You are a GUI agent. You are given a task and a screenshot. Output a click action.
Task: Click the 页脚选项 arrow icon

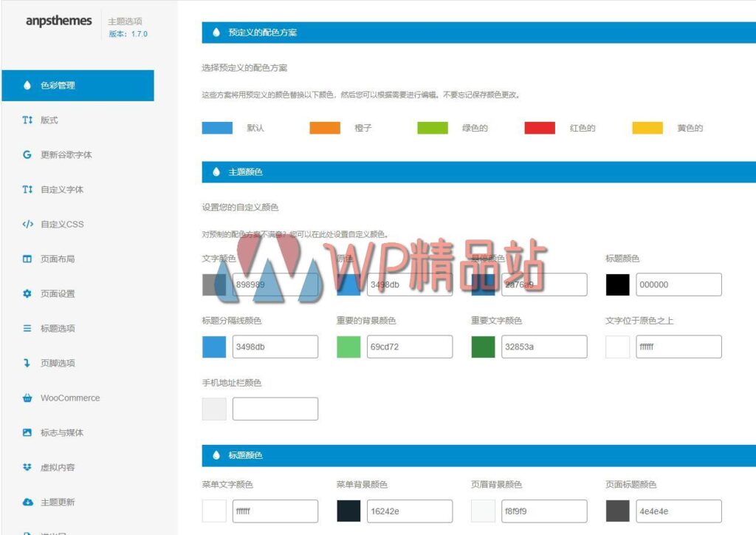(25, 363)
